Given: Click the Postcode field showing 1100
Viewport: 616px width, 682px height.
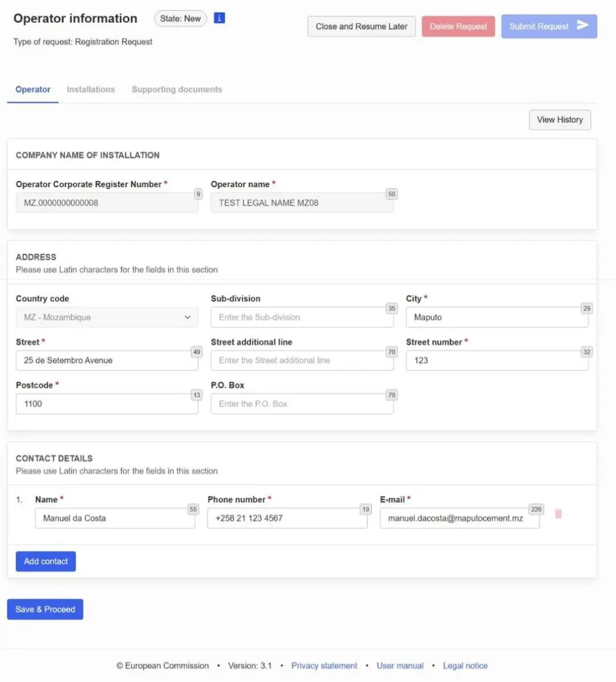Looking at the screenshot, I should (107, 404).
